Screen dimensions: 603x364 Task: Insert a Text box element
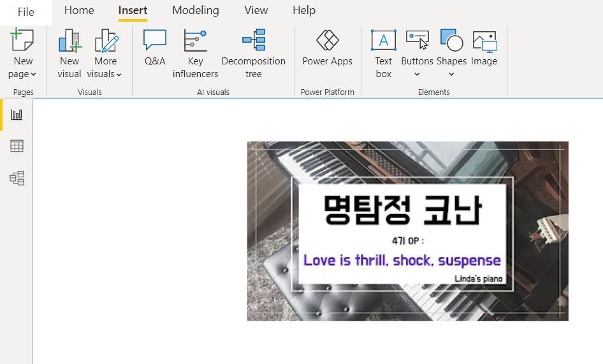point(384,54)
